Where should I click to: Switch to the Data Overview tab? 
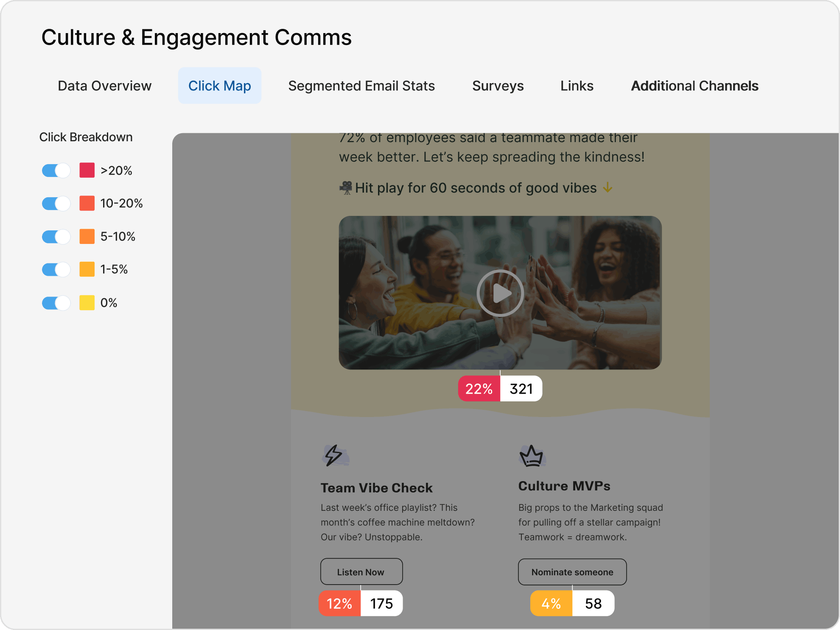click(x=104, y=85)
